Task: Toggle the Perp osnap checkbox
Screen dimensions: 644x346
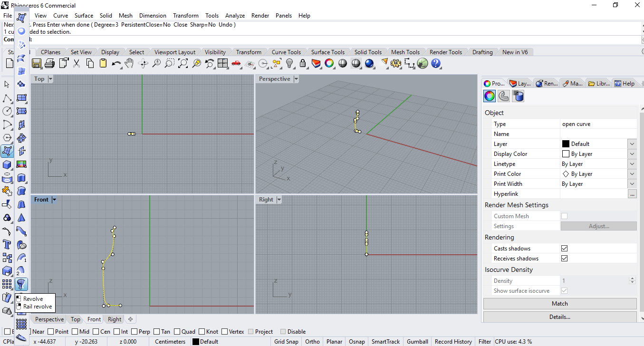Action: 135,332
